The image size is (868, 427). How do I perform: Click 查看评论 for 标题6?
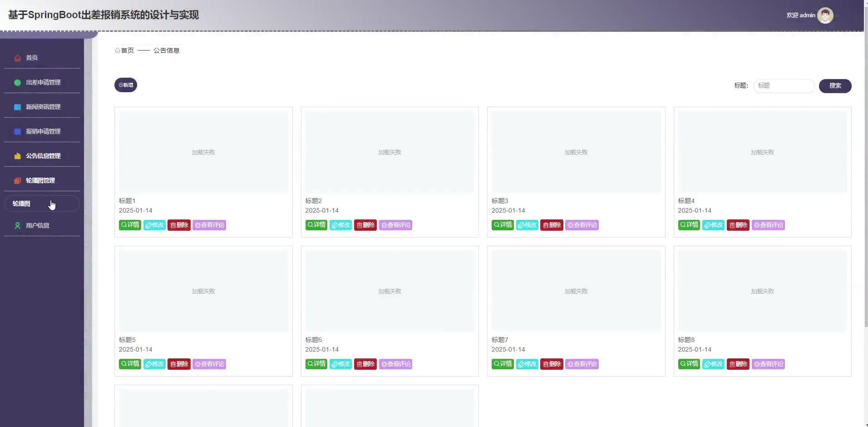point(395,364)
